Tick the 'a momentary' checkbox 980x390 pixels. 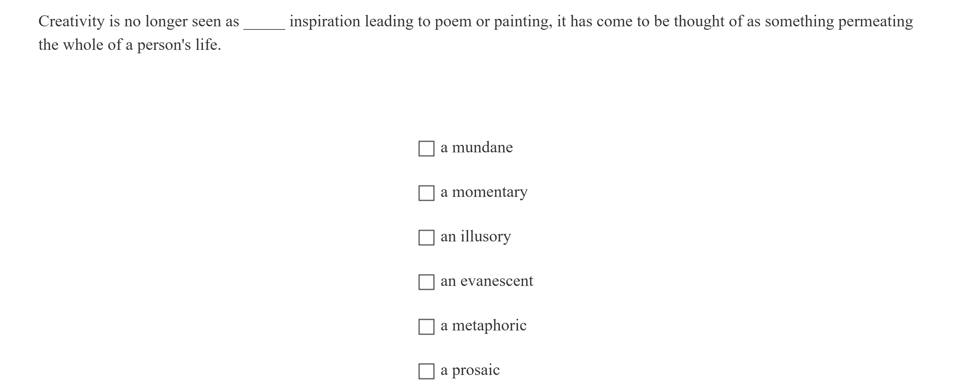point(426,193)
